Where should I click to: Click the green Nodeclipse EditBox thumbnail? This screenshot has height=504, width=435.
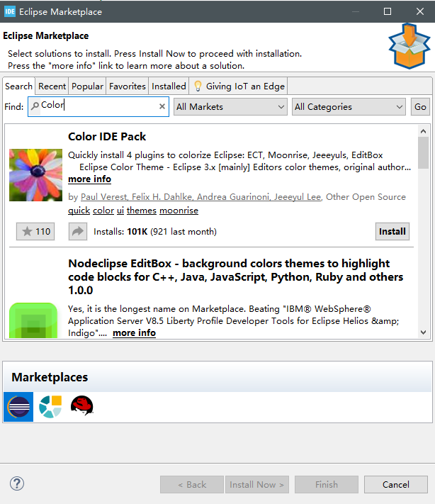(x=33, y=320)
